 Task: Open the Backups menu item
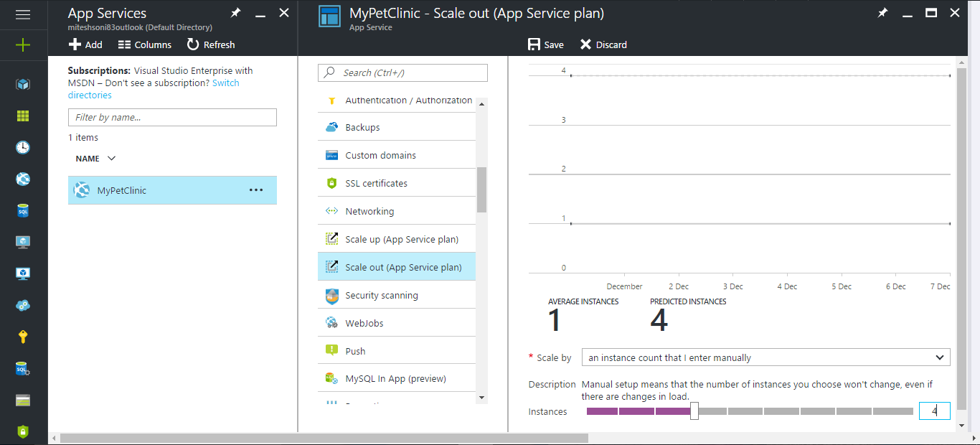tap(397, 127)
